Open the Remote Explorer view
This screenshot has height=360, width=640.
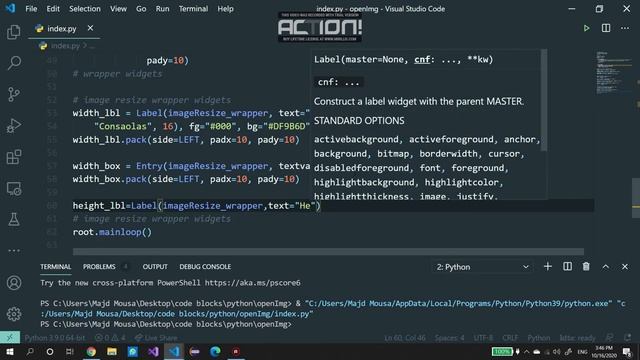point(13,189)
